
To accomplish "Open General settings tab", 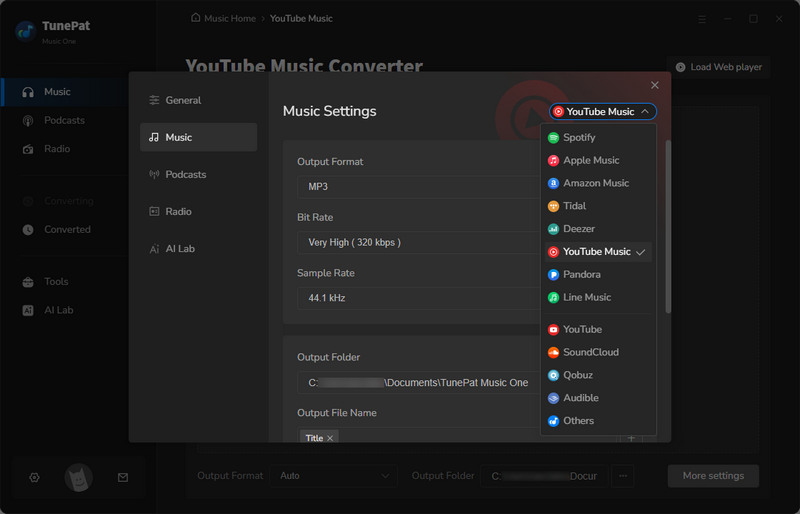I will [x=198, y=101].
